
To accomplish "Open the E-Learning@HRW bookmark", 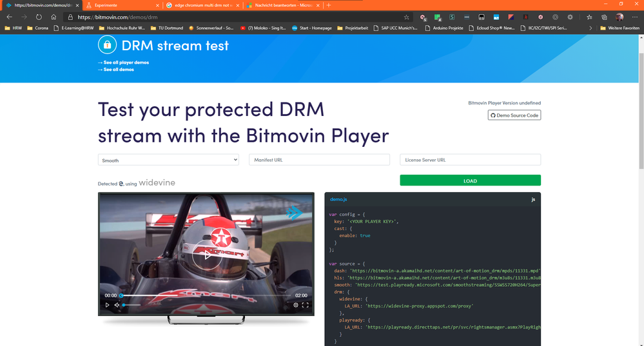I will (74, 28).
